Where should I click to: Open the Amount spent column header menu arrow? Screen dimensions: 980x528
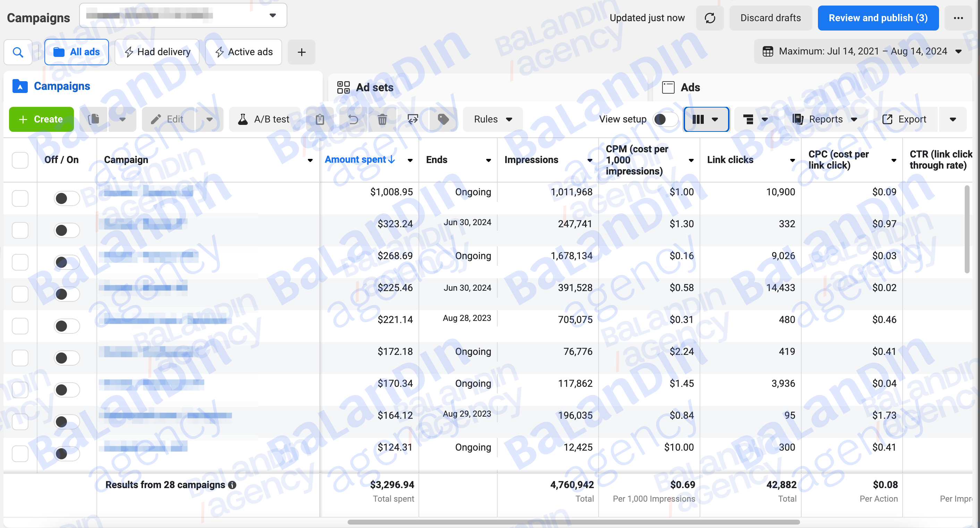410,160
